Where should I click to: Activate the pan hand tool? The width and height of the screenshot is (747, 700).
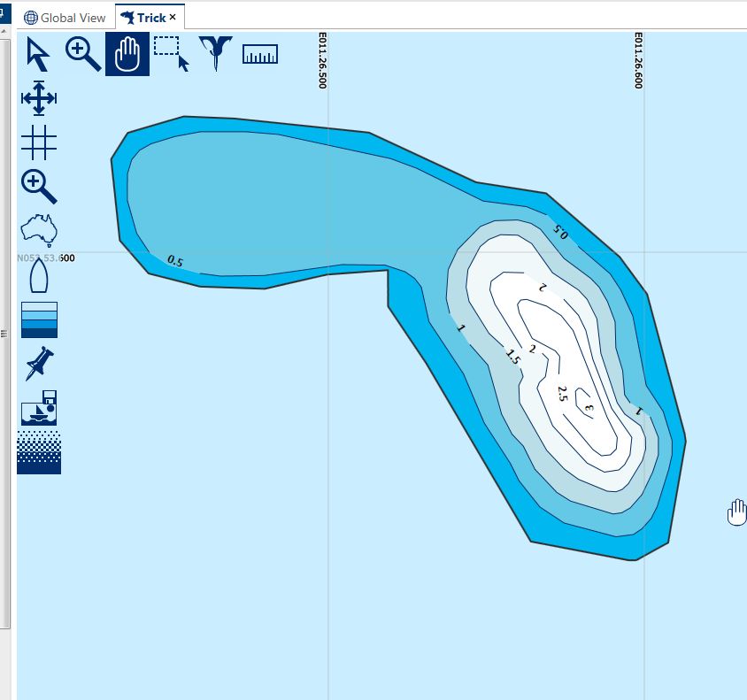(127, 54)
